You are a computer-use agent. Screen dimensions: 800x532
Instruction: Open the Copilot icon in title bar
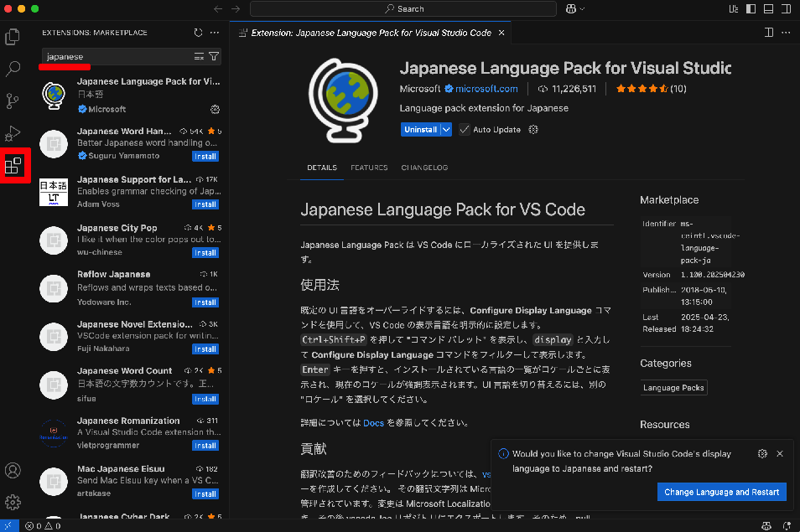[x=571, y=8]
